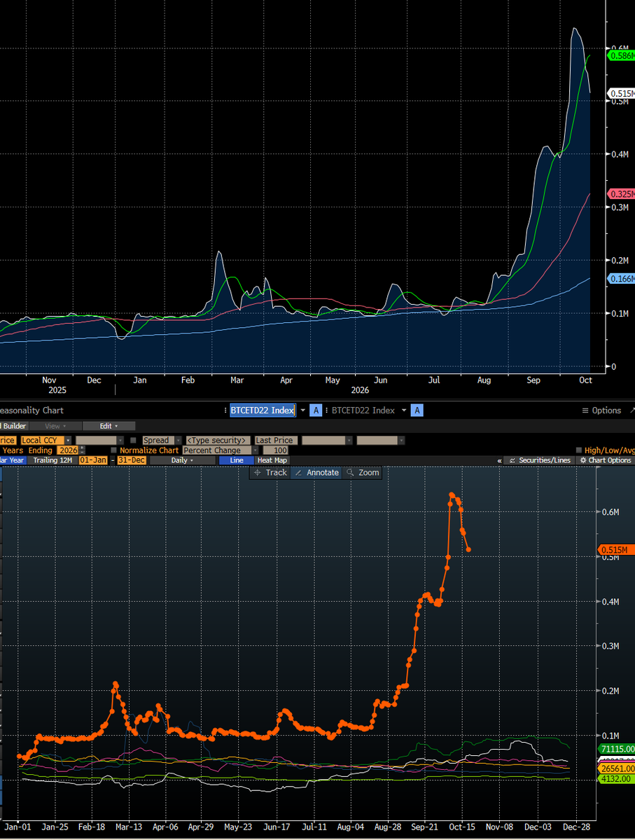Open the Spread type dropdown

(162, 441)
